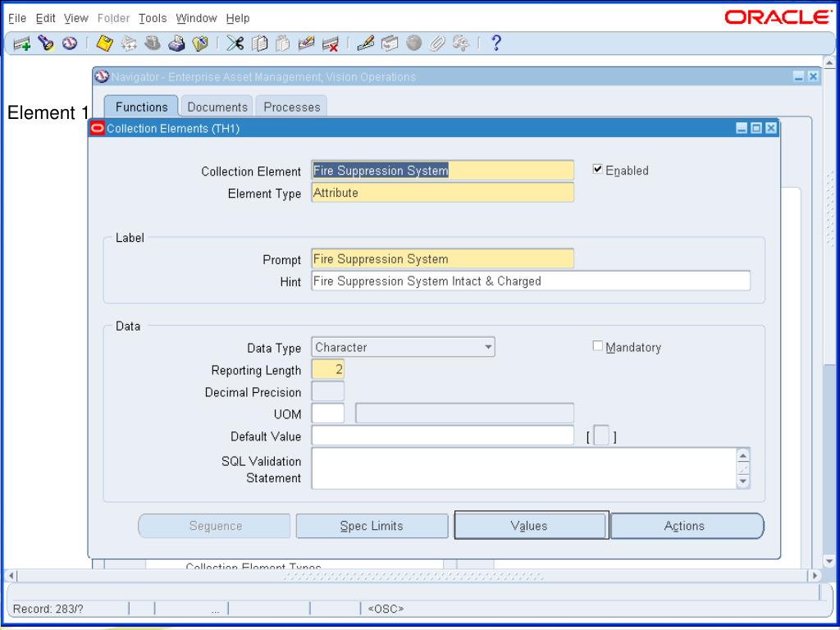Viewport: 840px width, 630px height.
Task: Click the Save floppy disk icon
Action: point(104,43)
